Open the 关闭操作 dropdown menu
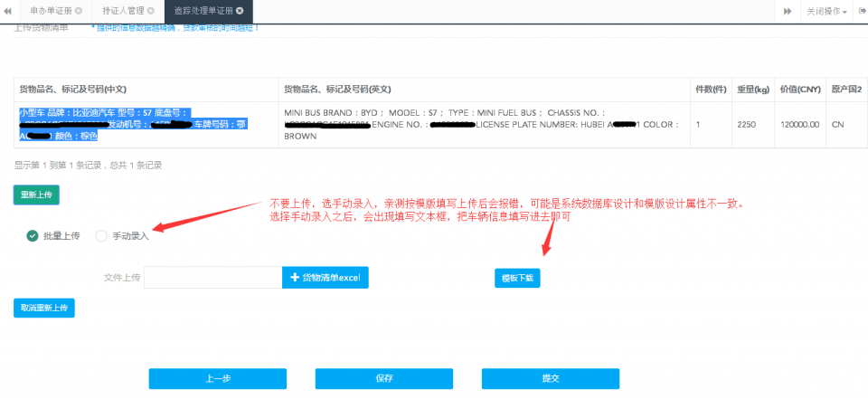Screen dimensions: 868x399 pyautogui.click(x=826, y=11)
